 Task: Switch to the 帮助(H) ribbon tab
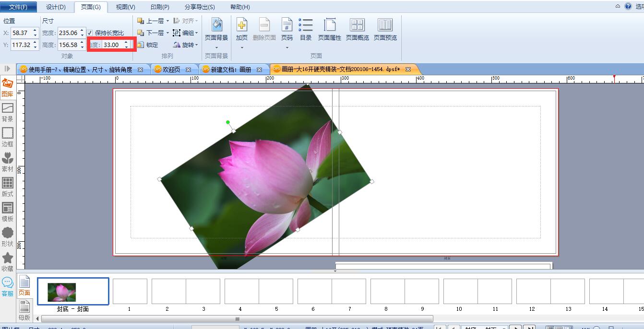point(240,7)
